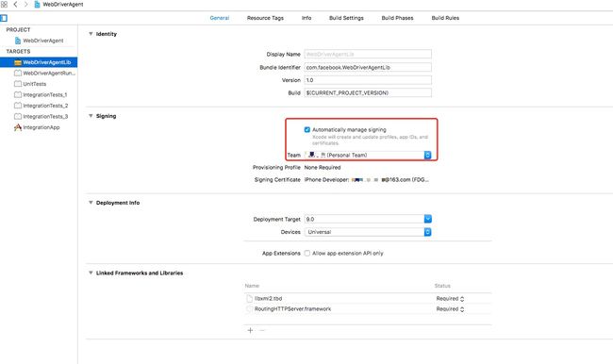Viewport: 613px width, 364px height.
Task: Collapse Linked Frameworks and Libraries section
Action: (x=91, y=273)
